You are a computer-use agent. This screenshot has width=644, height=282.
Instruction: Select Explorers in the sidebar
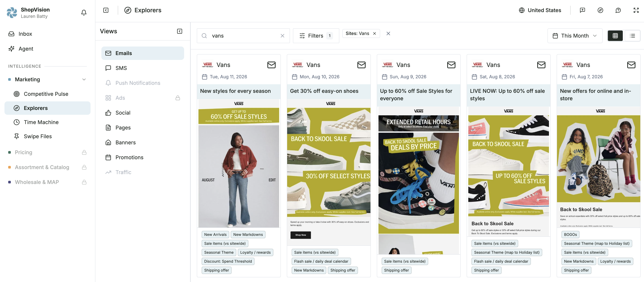point(48,108)
